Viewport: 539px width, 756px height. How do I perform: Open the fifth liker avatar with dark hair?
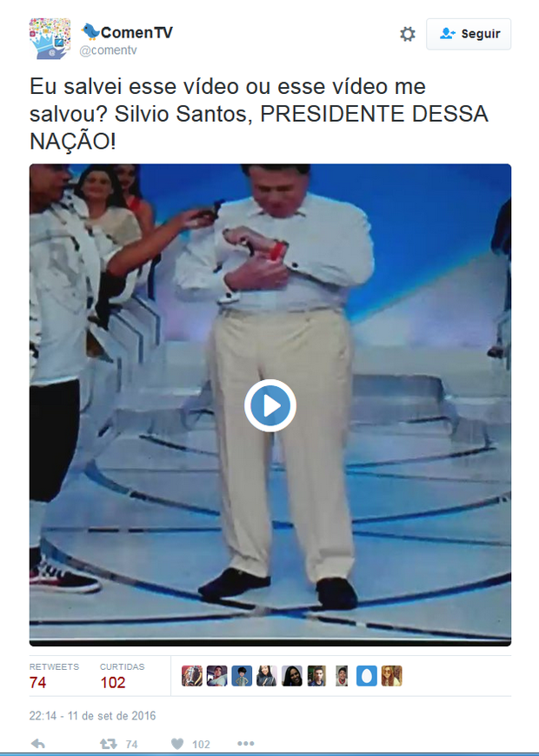coord(292,676)
